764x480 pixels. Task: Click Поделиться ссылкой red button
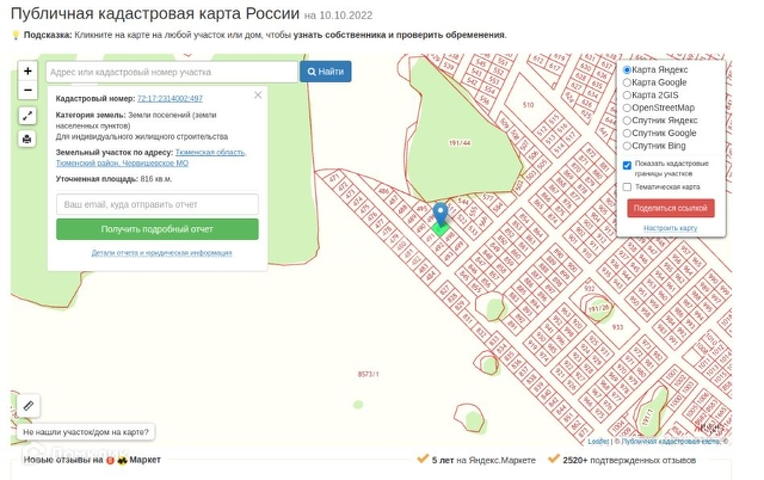[670, 208]
